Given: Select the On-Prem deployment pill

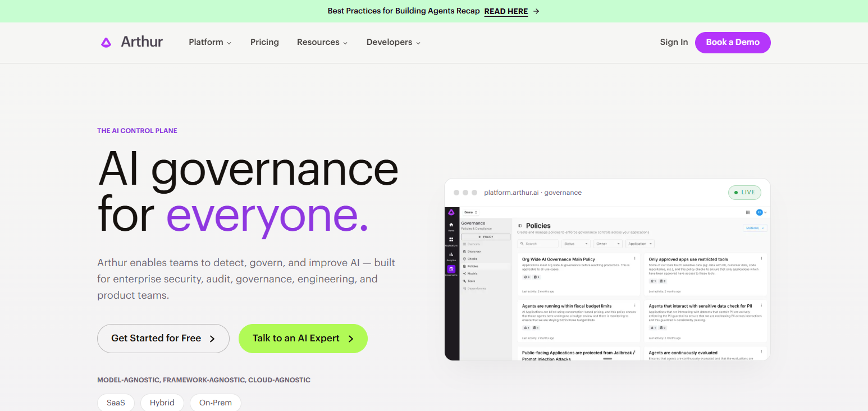Looking at the screenshot, I should 216,402.
